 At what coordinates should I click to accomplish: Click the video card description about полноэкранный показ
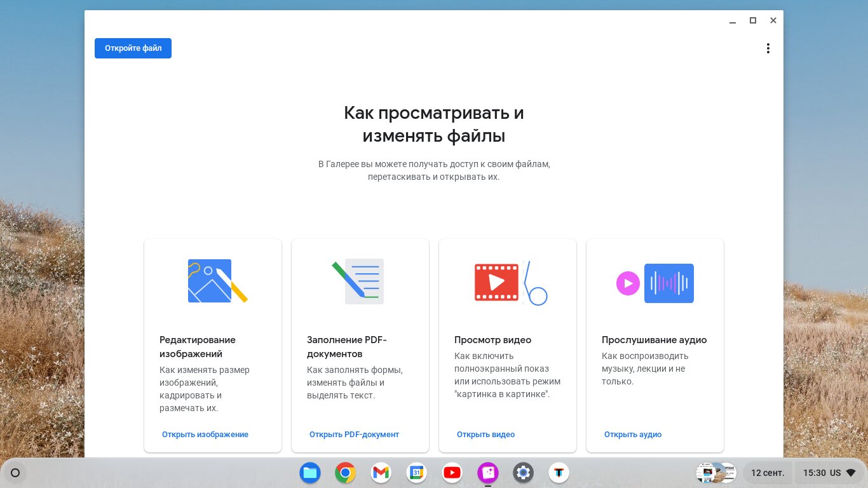507,375
